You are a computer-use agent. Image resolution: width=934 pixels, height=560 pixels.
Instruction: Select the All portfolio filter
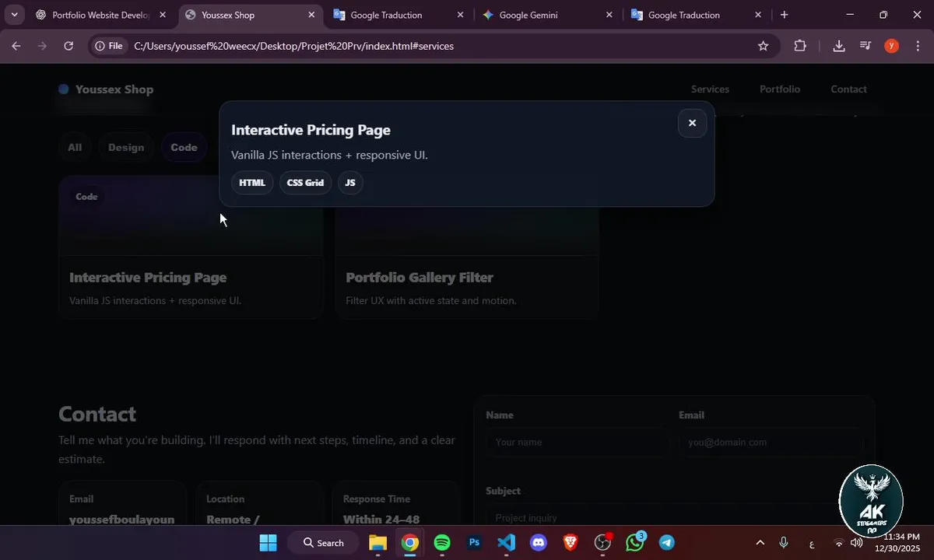(75, 147)
